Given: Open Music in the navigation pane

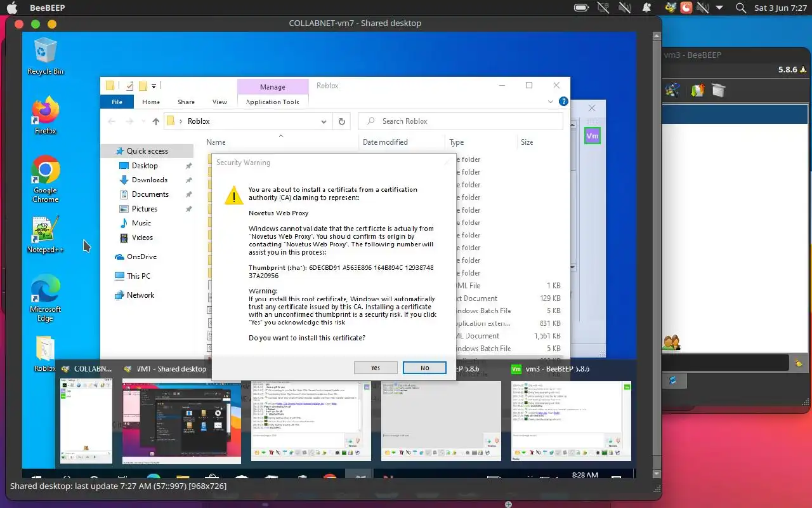Looking at the screenshot, I should (141, 224).
